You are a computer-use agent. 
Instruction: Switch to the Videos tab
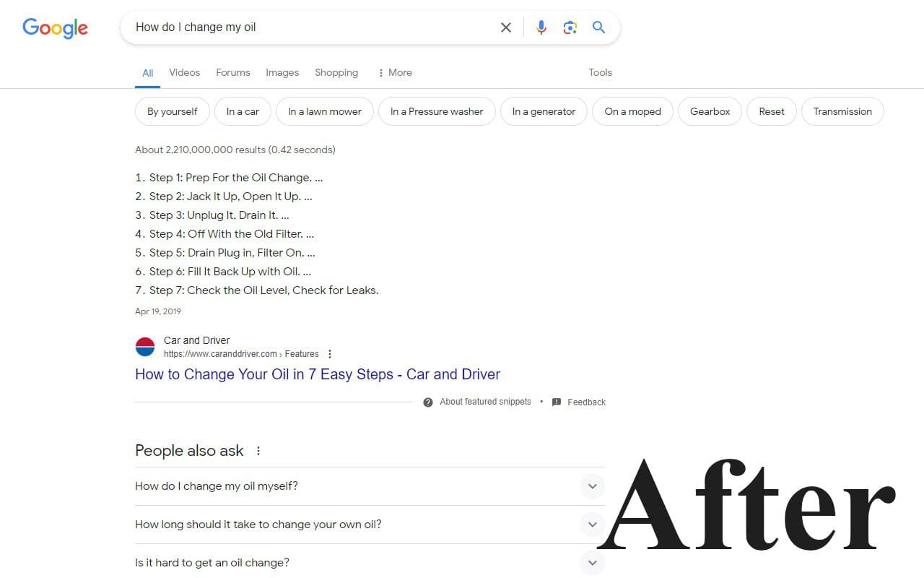184,72
